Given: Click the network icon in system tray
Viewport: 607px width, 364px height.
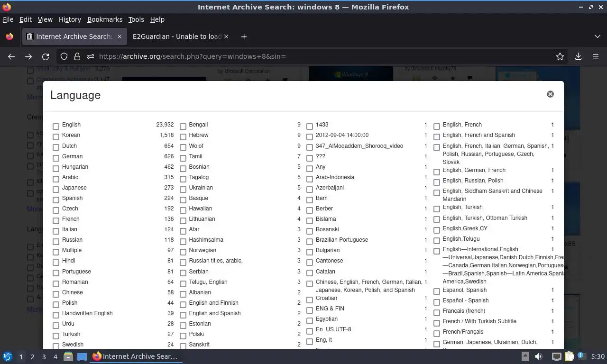Looking at the screenshot, I should (x=557, y=356).
